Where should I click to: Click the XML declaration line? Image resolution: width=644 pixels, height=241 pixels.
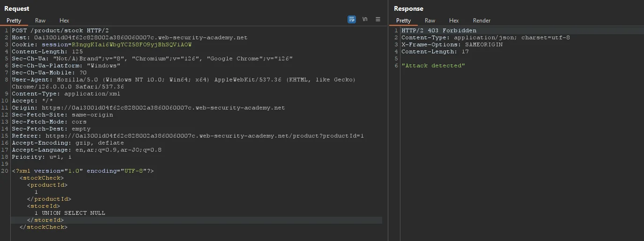[82, 171]
